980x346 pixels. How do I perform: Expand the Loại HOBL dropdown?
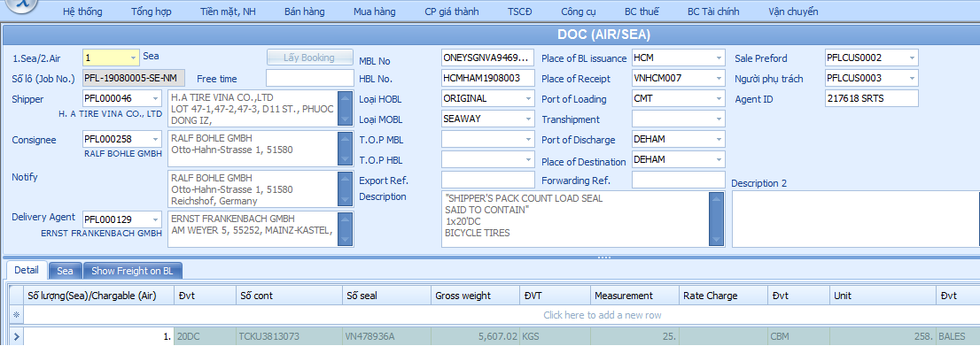529,99
